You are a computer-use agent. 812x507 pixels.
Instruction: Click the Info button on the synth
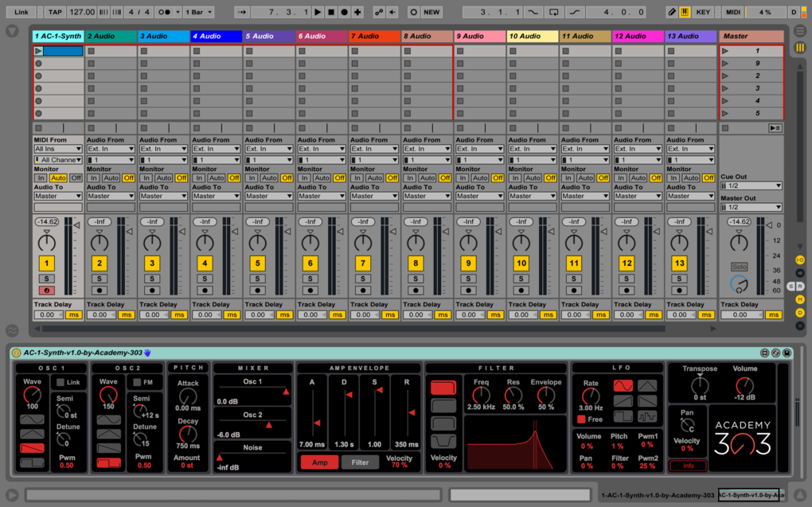pyautogui.click(x=688, y=466)
